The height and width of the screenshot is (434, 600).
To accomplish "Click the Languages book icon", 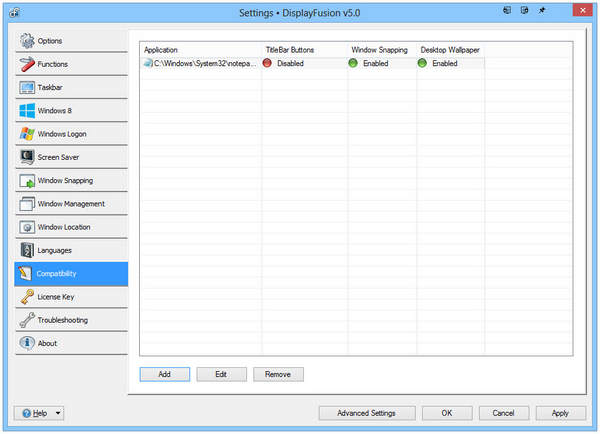I will tap(27, 250).
